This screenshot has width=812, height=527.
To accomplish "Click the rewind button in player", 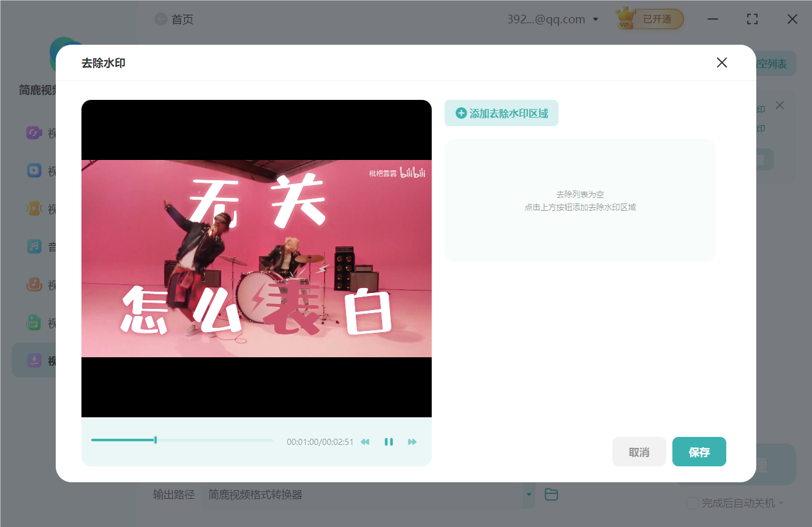I will coord(365,442).
